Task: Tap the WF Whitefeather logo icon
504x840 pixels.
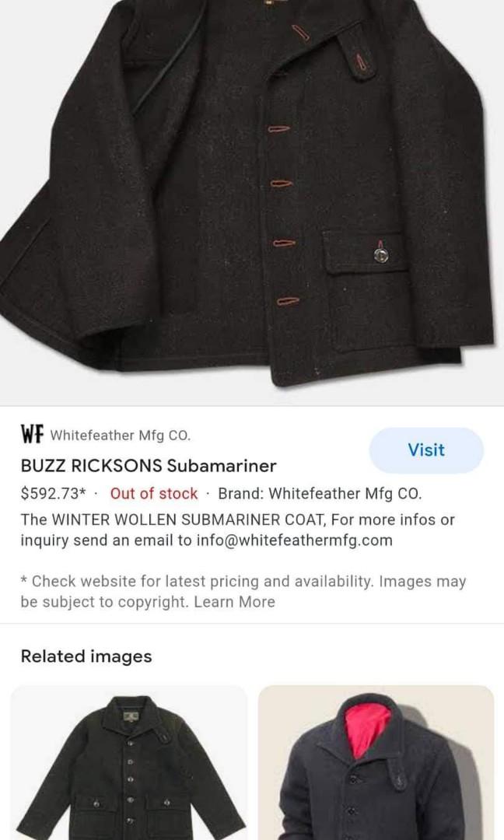Action: [x=32, y=434]
